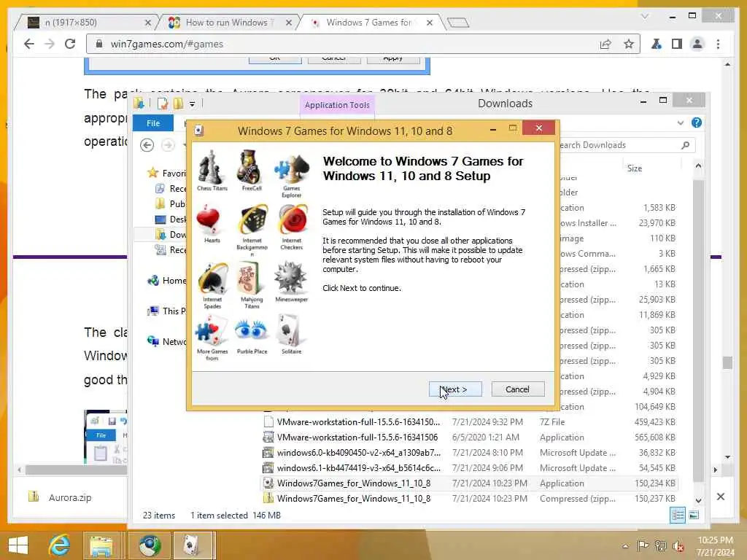Click the Chess Titans game icon
Image resolution: width=747 pixels, height=560 pixels.
click(212, 168)
